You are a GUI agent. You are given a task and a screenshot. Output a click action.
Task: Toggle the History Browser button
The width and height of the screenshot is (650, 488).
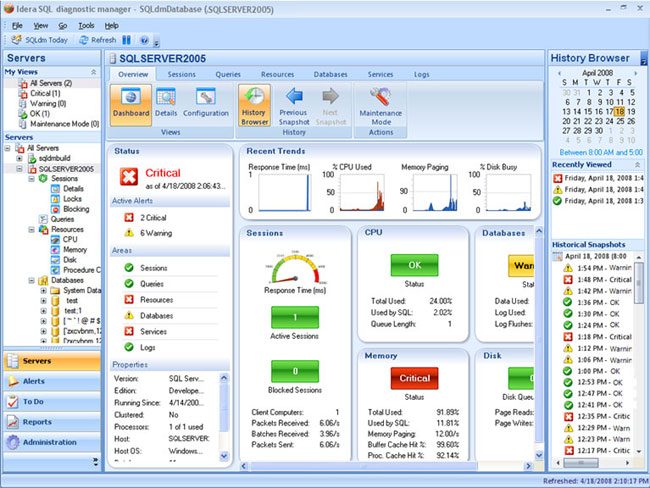coord(255,105)
